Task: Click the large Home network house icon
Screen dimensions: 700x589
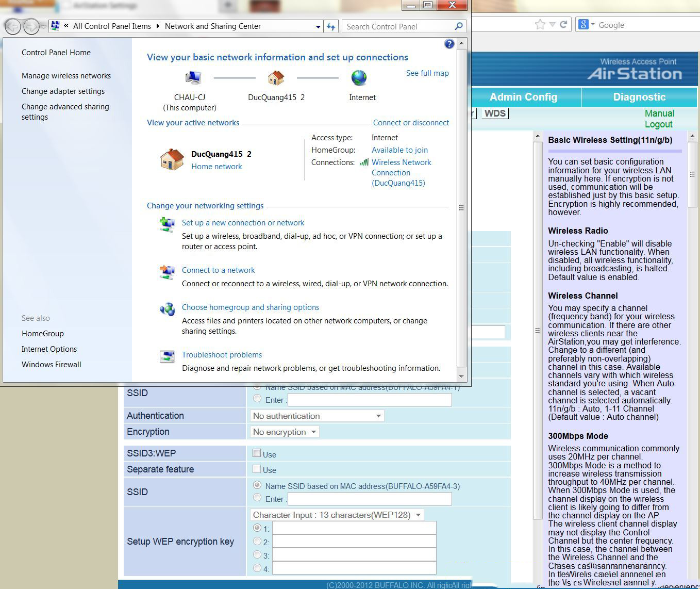Action: 172,159
